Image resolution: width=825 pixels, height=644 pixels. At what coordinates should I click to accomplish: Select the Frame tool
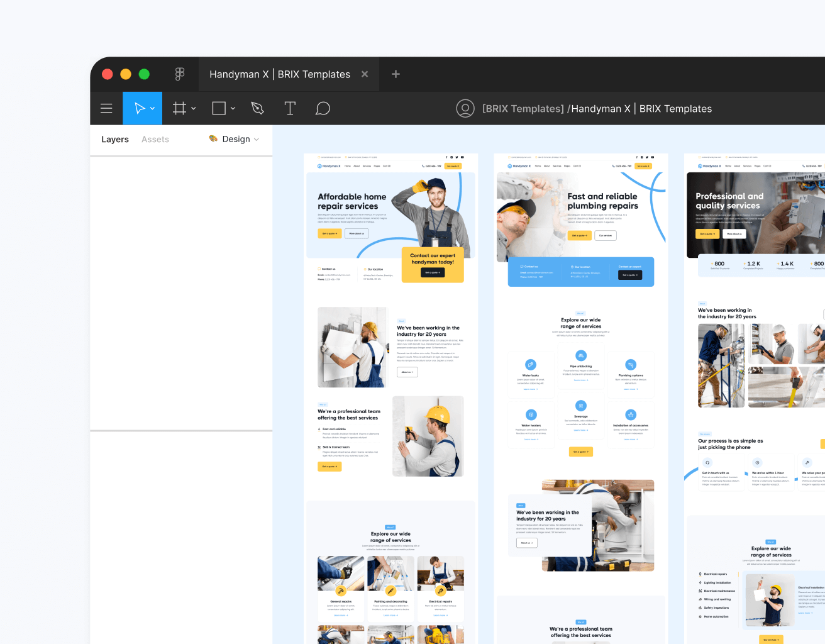click(x=179, y=108)
